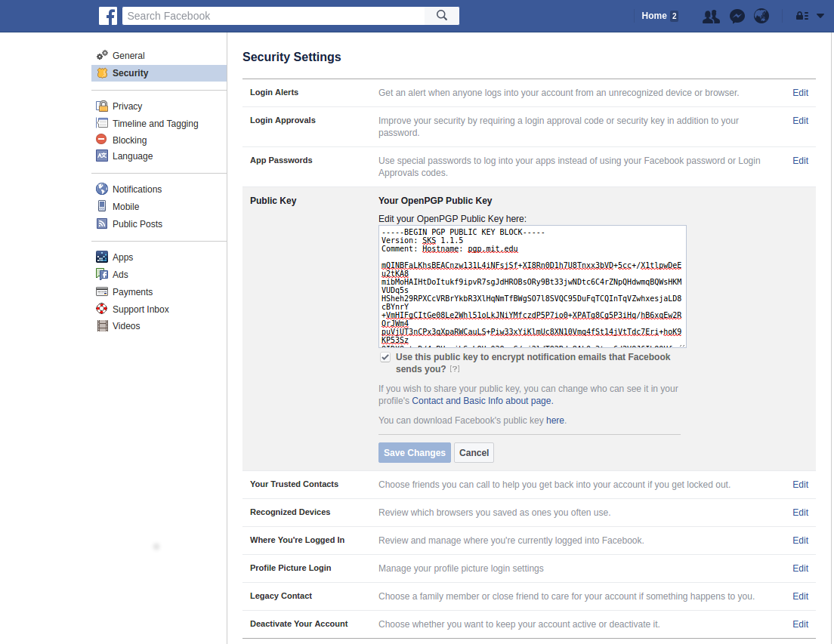Click the search magnifier icon

click(x=442, y=15)
